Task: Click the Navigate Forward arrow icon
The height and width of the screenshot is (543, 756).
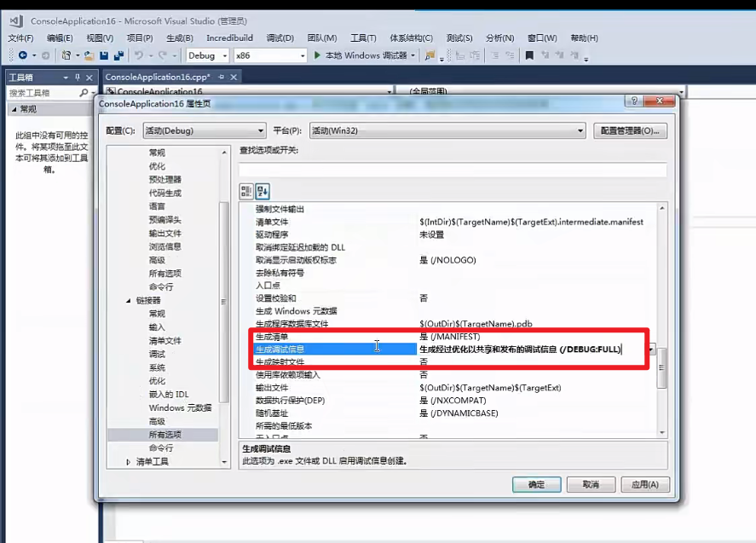Action: [45, 55]
